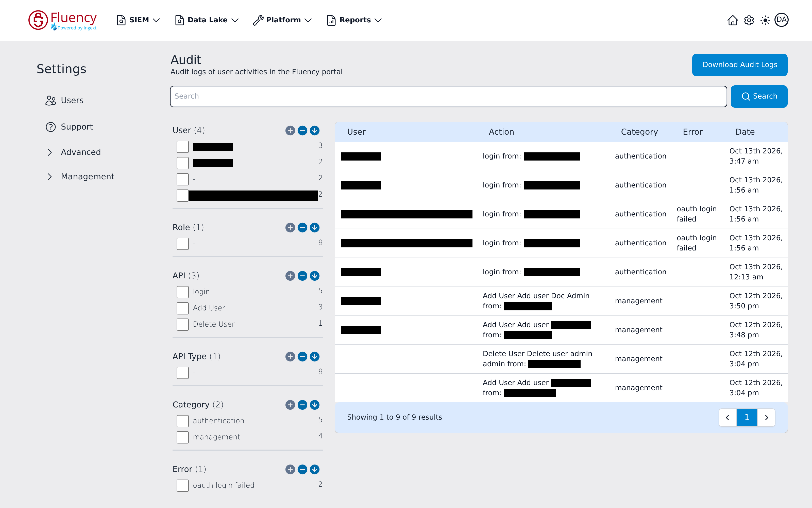Click the plus icon for User facet
The height and width of the screenshot is (508, 812).
[290, 130]
